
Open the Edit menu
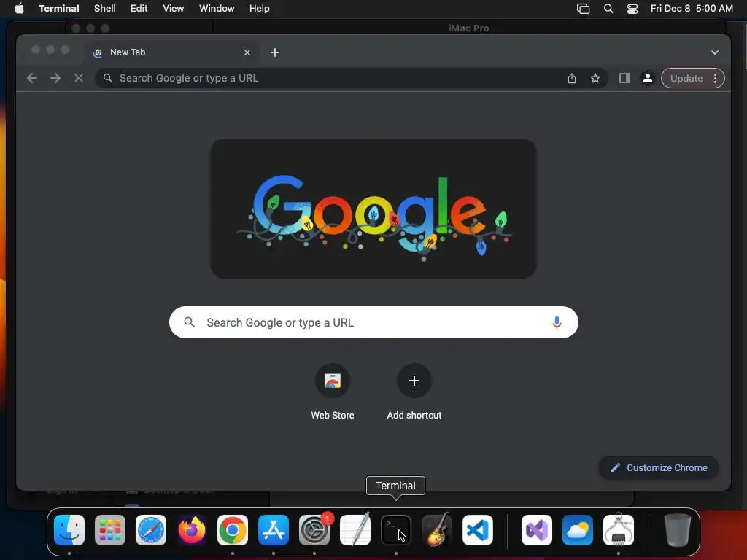click(x=139, y=9)
